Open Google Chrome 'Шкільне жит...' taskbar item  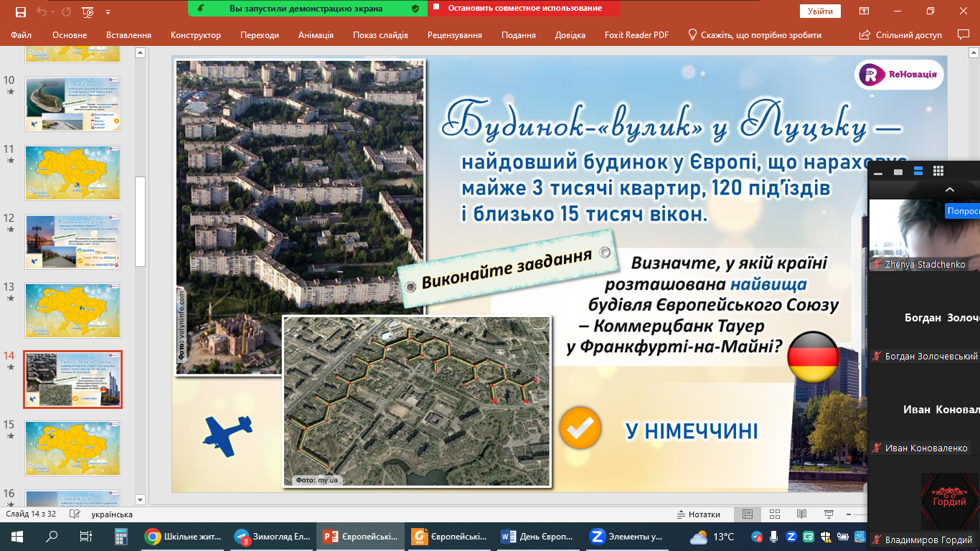[x=184, y=536]
